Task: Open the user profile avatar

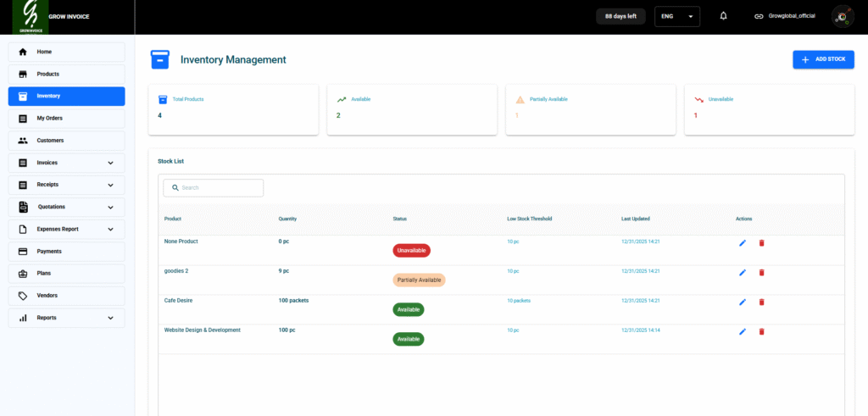Action: 843,16
